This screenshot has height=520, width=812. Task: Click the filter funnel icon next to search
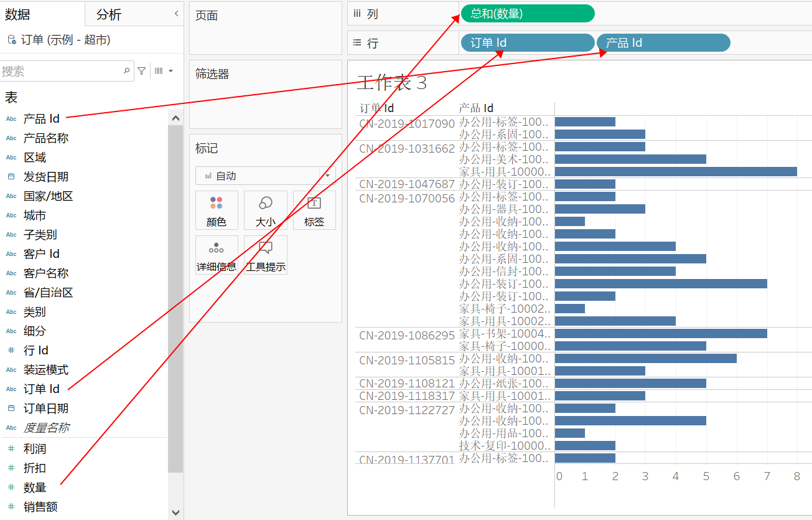(142, 71)
